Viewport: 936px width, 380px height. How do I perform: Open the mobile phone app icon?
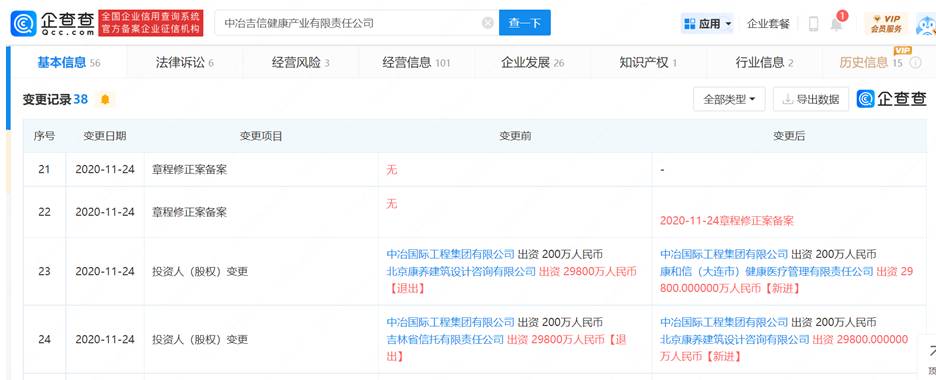tap(813, 24)
